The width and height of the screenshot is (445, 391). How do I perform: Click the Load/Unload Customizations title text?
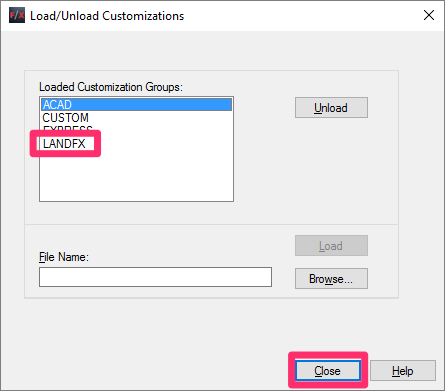pyautogui.click(x=107, y=16)
